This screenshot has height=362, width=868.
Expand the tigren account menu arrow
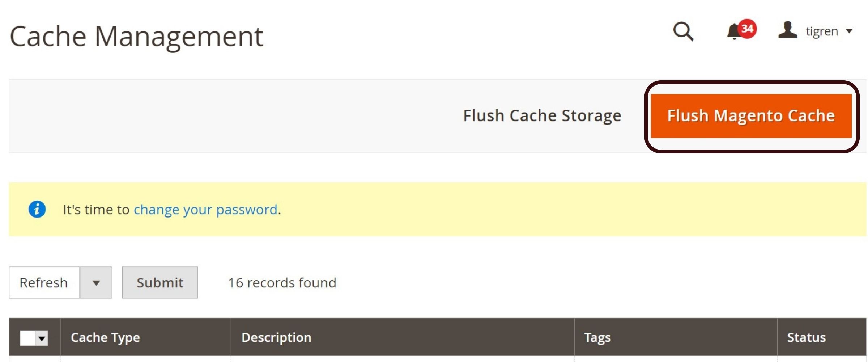[x=849, y=31]
